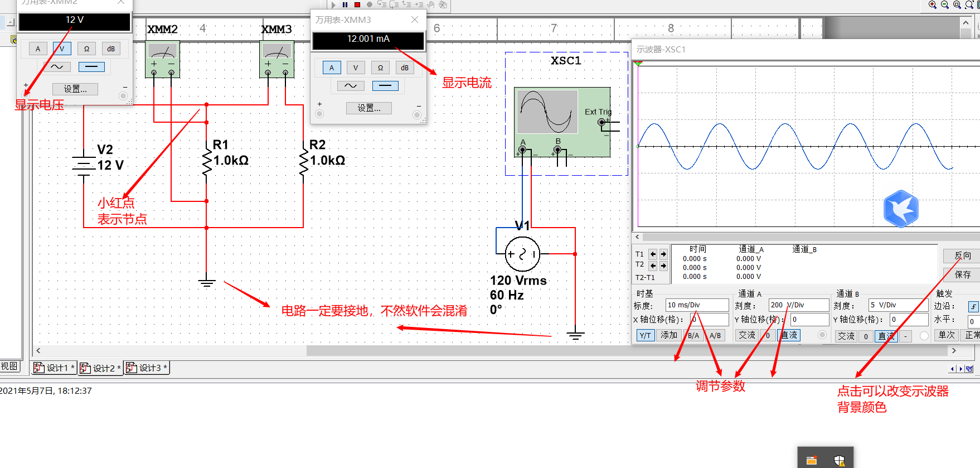The width and height of the screenshot is (980, 468).
Task: Select 单次 single trigger mode
Action: click(947, 335)
